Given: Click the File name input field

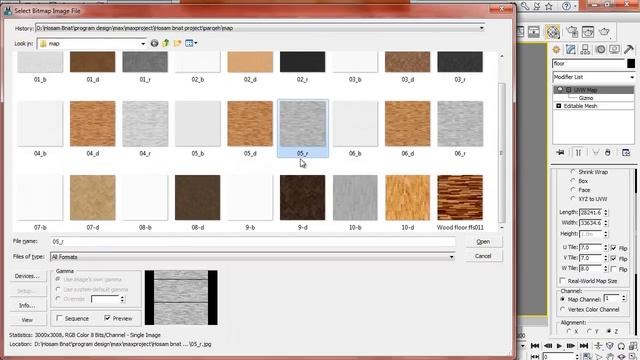Looking at the screenshot, I should click(253, 242).
